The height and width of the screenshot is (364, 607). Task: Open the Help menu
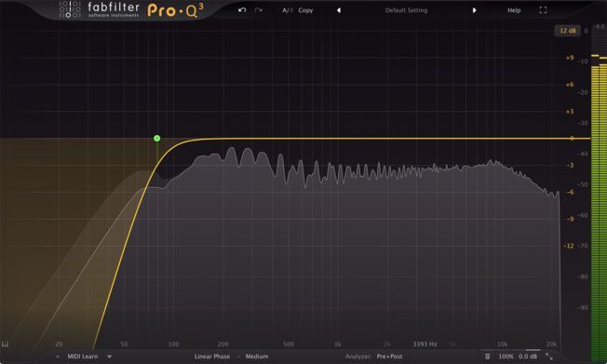[514, 10]
